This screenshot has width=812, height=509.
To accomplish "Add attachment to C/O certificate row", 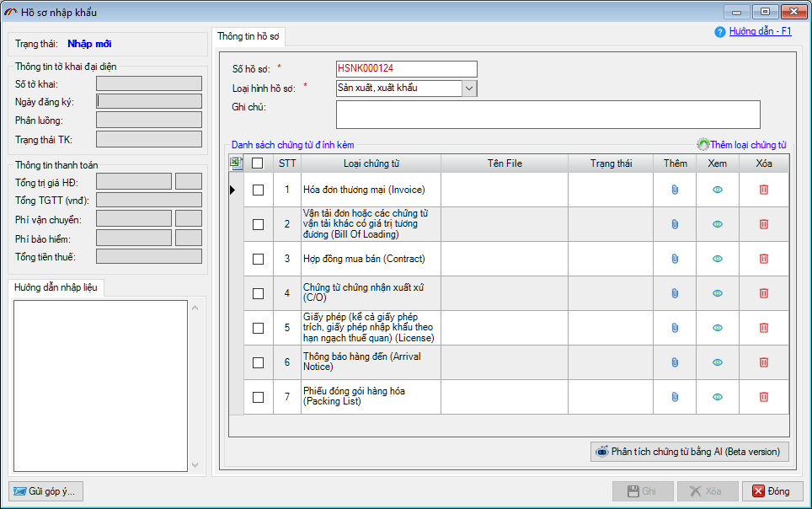I will click(x=675, y=293).
